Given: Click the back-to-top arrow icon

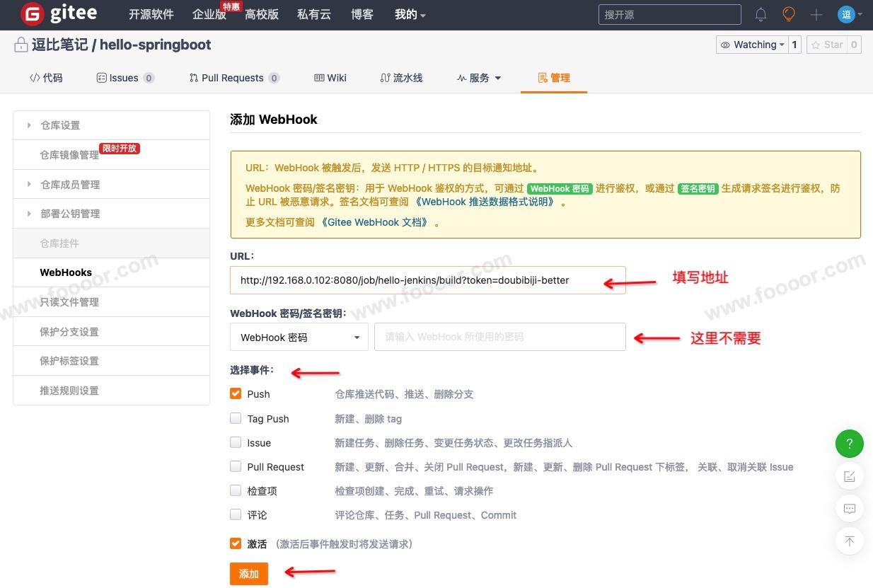Looking at the screenshot, I should (850, 541).
